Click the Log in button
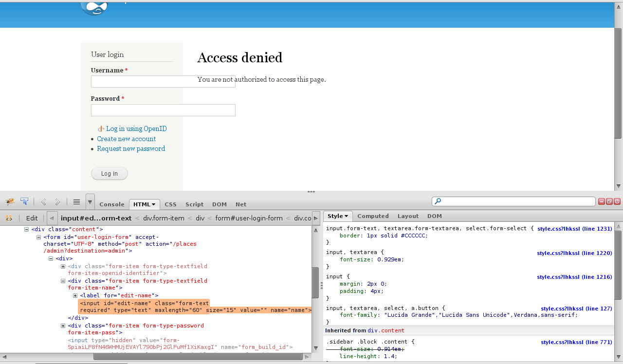Image resolution: width=623 pixels, height=364 pixels. [x=110, y=174]
